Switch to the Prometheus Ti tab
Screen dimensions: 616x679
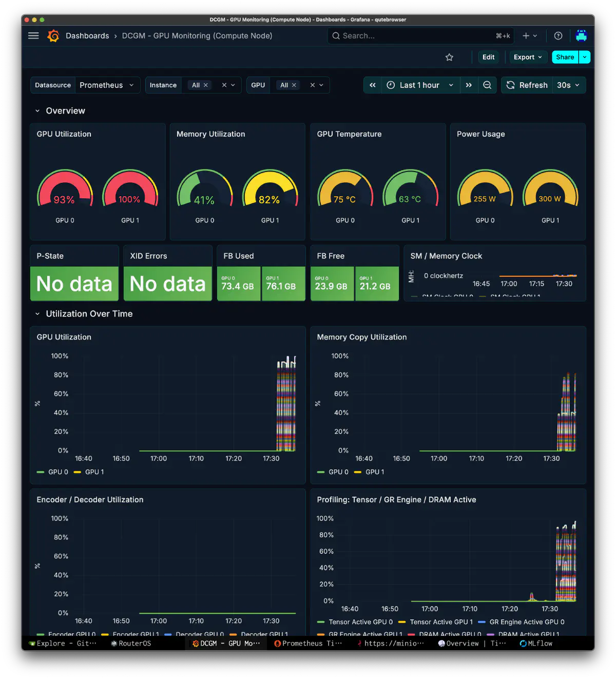point(308,644)
